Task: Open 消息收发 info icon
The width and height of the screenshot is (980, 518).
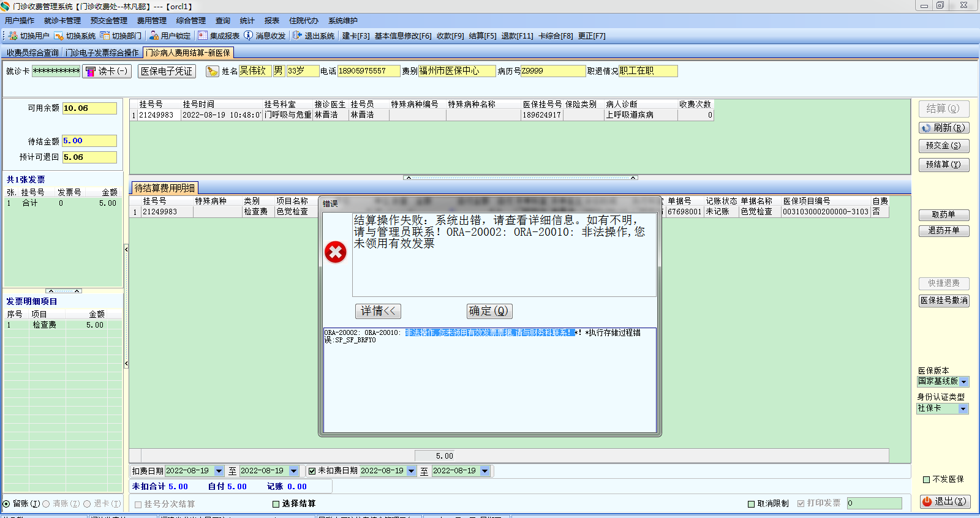Action: click(249, 36)
